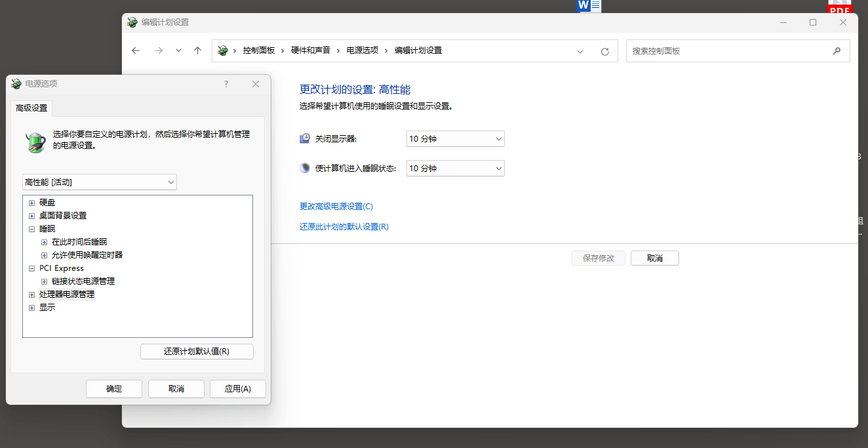Click the PDF desktop icon
This screenshot has height=448, width=868.
840,7
